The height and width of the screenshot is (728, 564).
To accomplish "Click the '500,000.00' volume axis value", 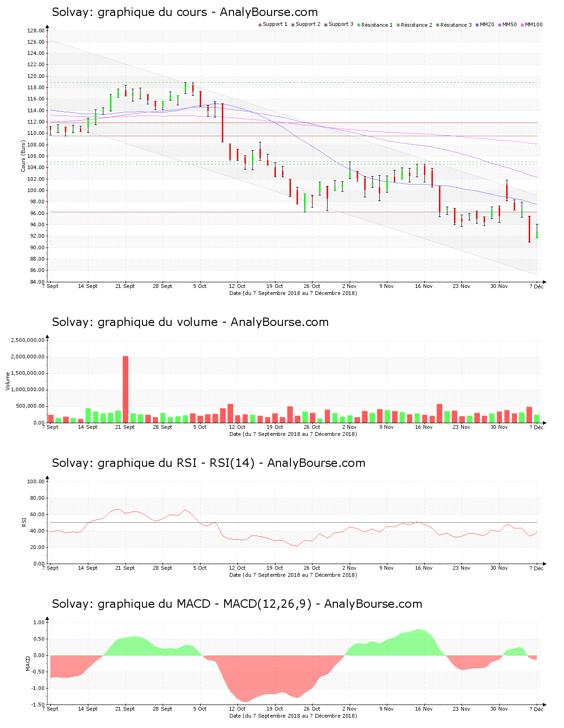I will tap(31, 406).
